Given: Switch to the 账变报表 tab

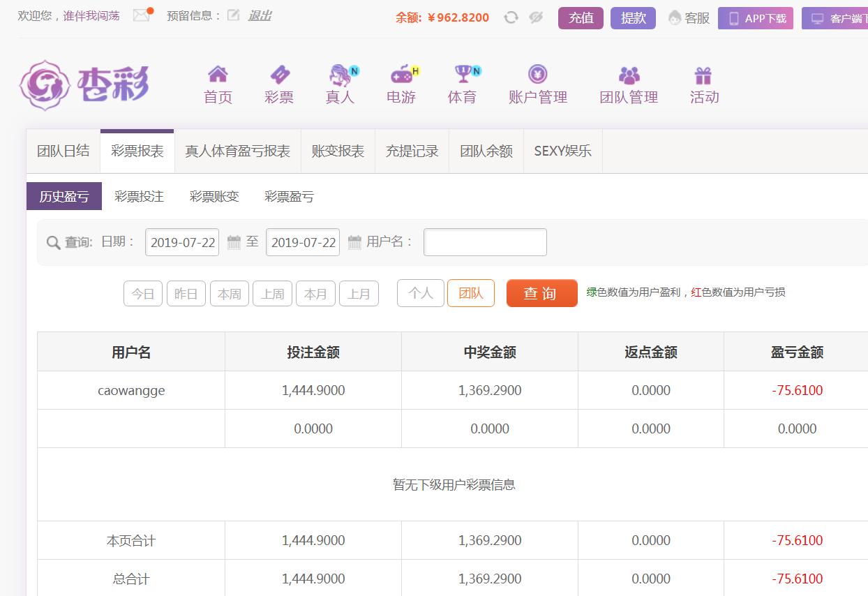Looking at the screenshot, I should point(338,151).
